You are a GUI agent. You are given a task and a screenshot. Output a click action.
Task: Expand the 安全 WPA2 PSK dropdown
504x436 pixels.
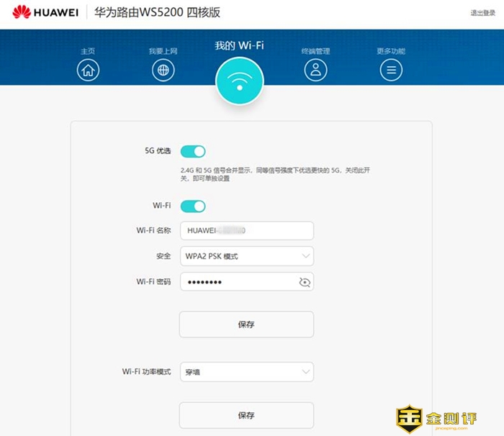pyautogui.click(x=246, y=256)
